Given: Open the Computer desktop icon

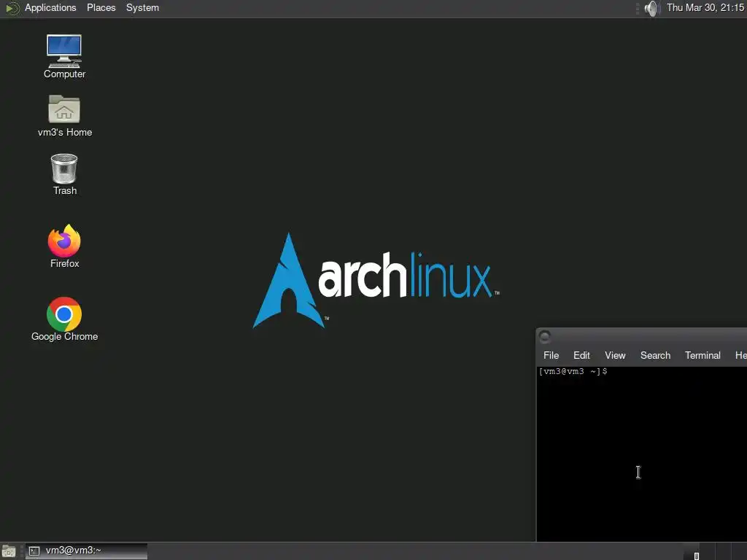Looking at the screenshot, I should tap(64, 56).
